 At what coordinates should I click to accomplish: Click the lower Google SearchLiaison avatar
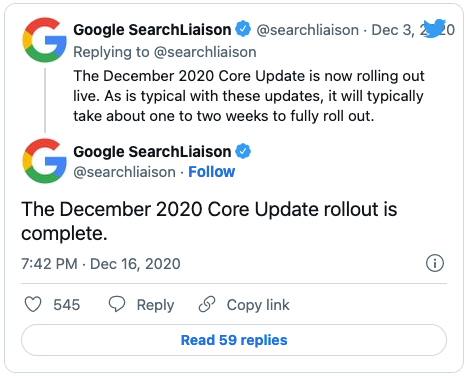44,161
